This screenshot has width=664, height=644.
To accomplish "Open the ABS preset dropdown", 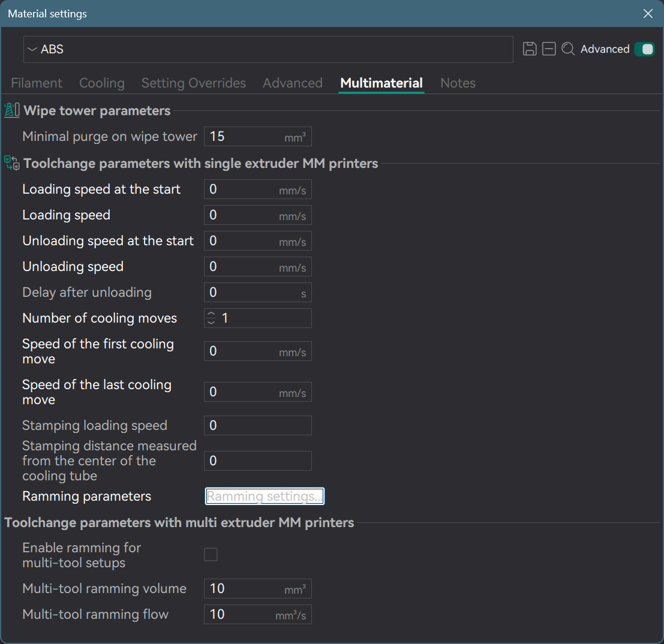I will (31, 49).
